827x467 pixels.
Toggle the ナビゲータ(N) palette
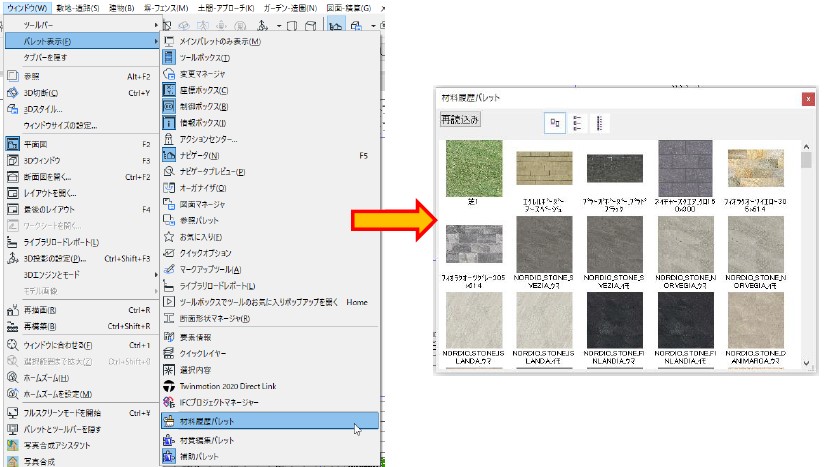point(270,156)
